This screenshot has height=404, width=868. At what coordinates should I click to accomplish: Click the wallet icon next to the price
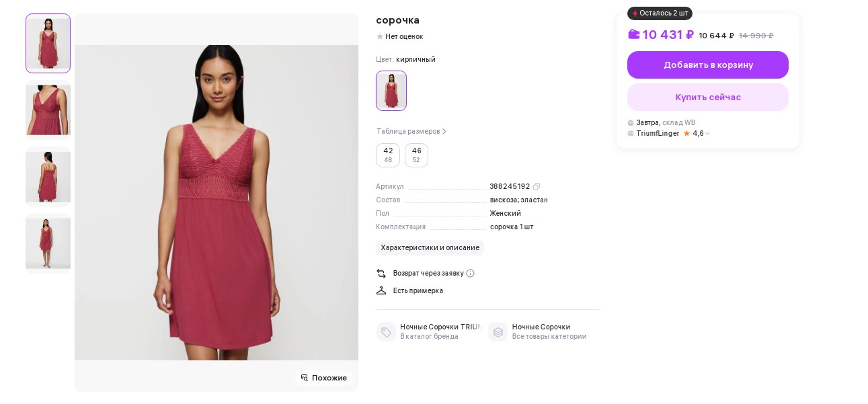[x=634, y=34]
